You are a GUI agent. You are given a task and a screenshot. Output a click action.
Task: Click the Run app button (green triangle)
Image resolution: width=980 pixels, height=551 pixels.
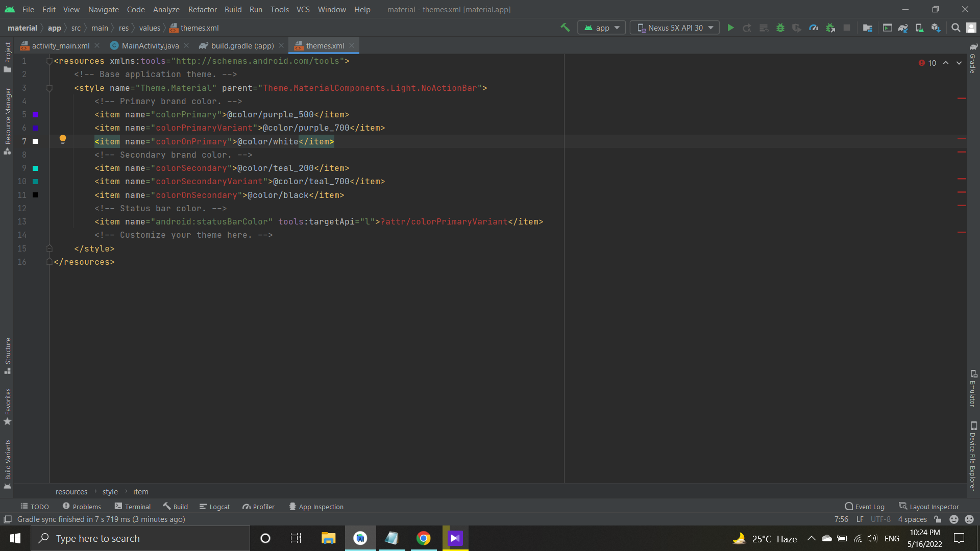pyautogui.click(x=730, y=28)
